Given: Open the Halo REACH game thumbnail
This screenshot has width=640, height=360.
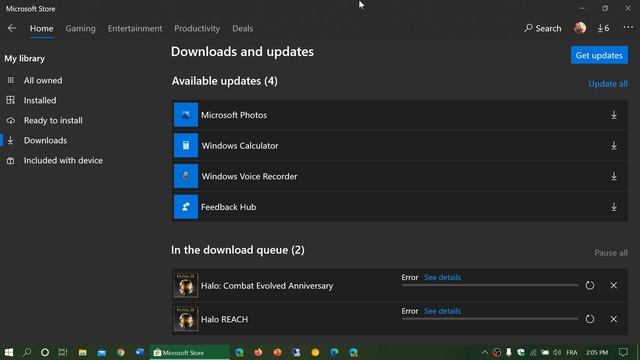Looking at the screenshot, I should (186, 318).
